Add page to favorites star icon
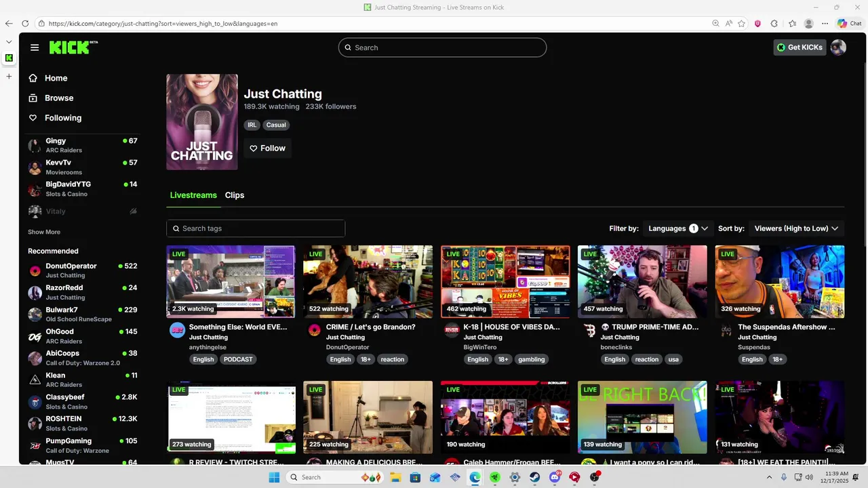This screenshot has width=868, height=488. click(x=742, y=23)
